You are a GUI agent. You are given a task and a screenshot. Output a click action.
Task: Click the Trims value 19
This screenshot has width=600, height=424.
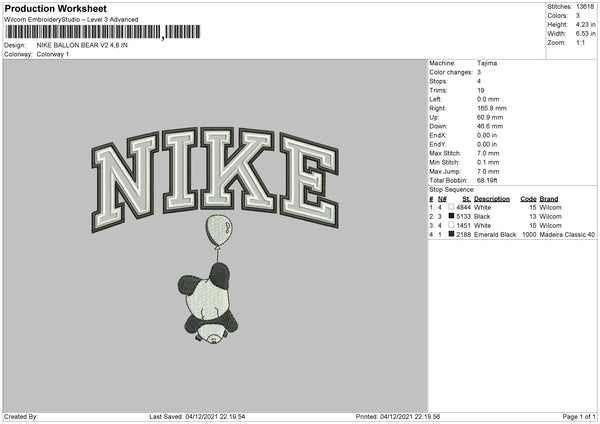481,90
